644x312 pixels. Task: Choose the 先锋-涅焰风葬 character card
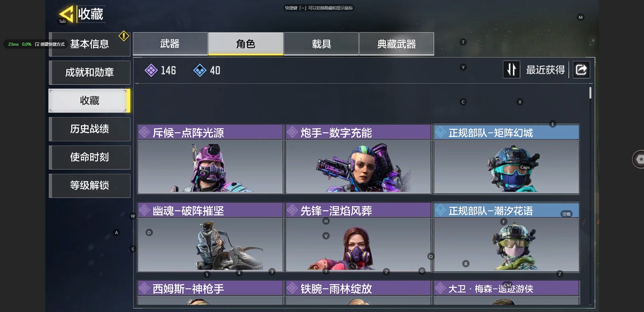[358, 237]
